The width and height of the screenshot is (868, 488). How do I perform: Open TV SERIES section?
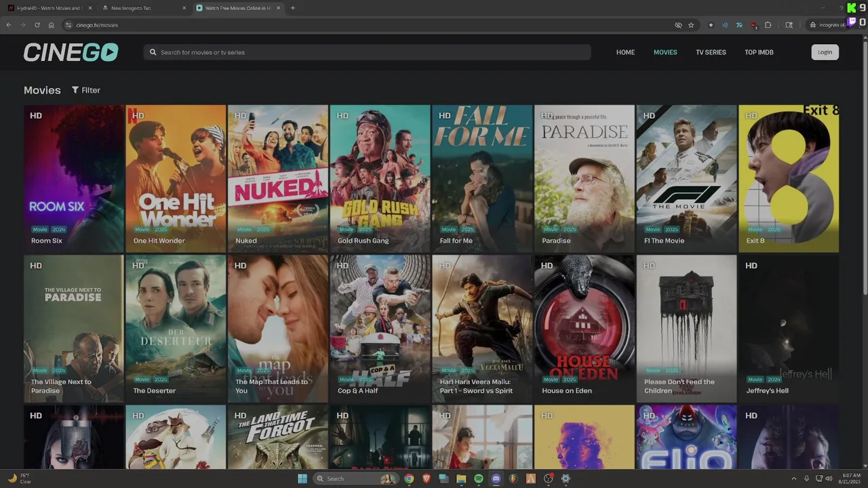coord(711,52)
